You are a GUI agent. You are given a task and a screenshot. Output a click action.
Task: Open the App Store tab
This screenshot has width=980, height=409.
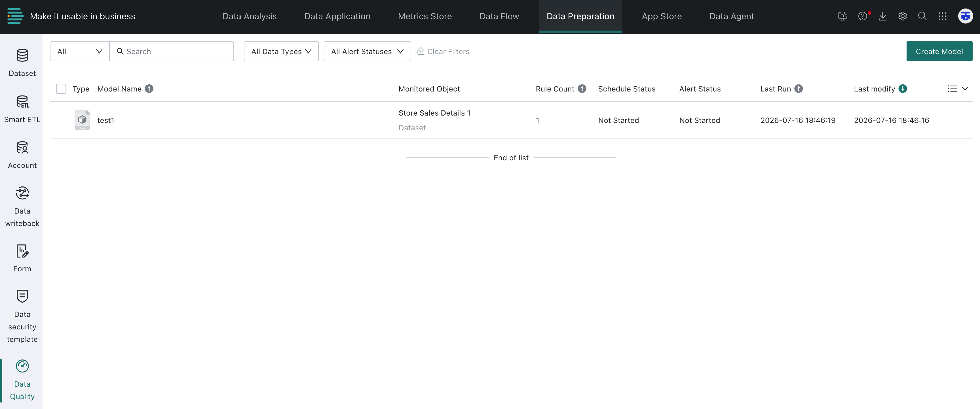pyautogui.click(x=662, y=16)
